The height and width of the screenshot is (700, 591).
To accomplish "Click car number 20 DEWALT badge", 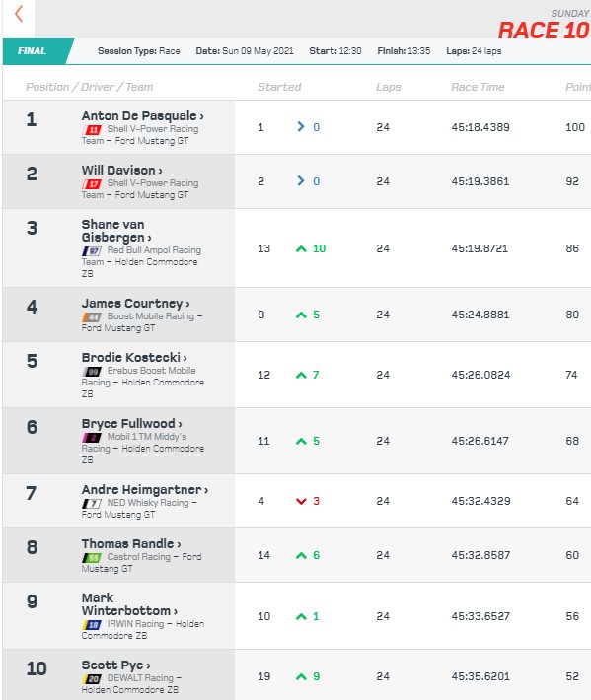I will [92, 678].
